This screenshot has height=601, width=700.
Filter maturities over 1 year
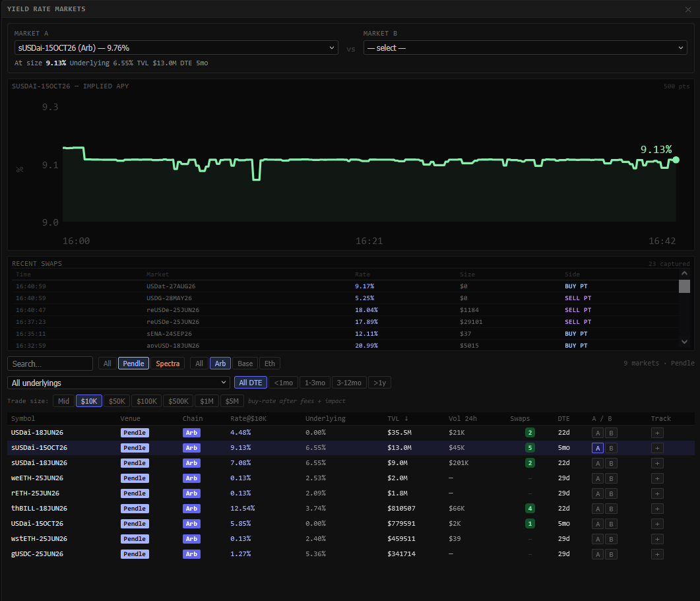379,383
